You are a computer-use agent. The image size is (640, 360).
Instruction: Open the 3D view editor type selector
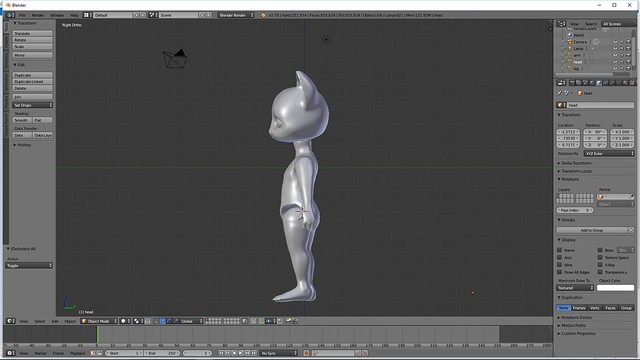(11, 321)
